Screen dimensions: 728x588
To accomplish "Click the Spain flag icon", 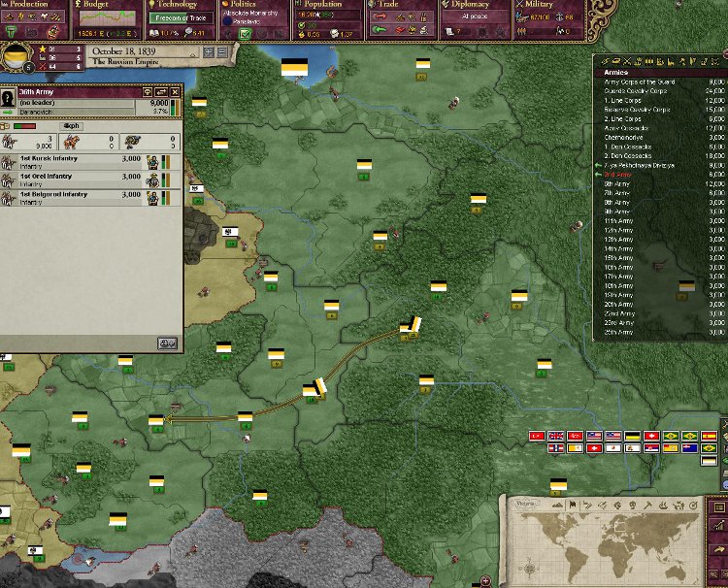I will (x=709, y=437).
